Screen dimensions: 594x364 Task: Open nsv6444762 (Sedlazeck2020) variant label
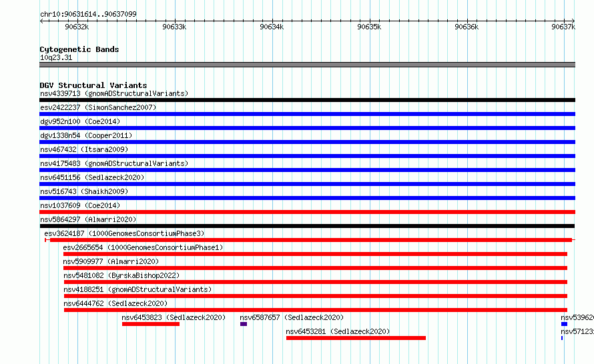coord(115,303)
